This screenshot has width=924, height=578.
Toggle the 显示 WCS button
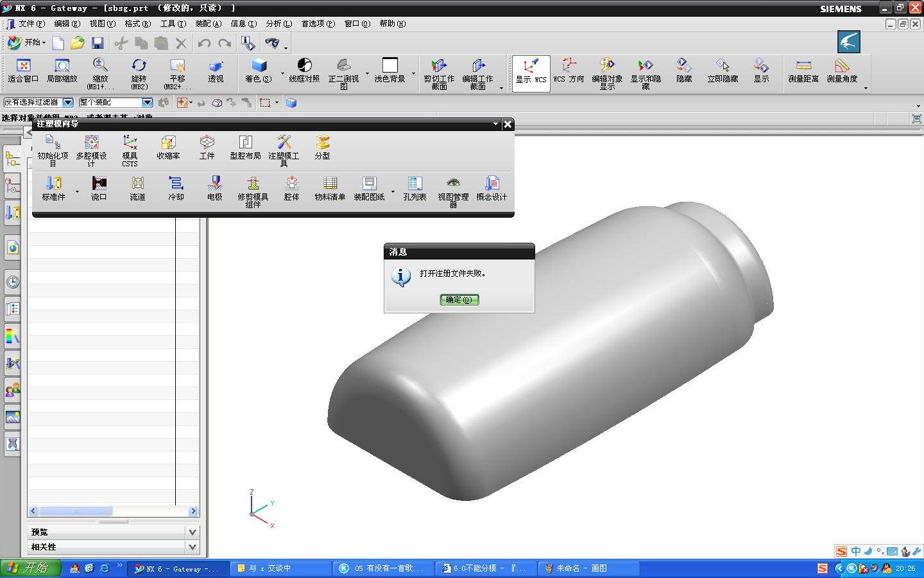531,73
